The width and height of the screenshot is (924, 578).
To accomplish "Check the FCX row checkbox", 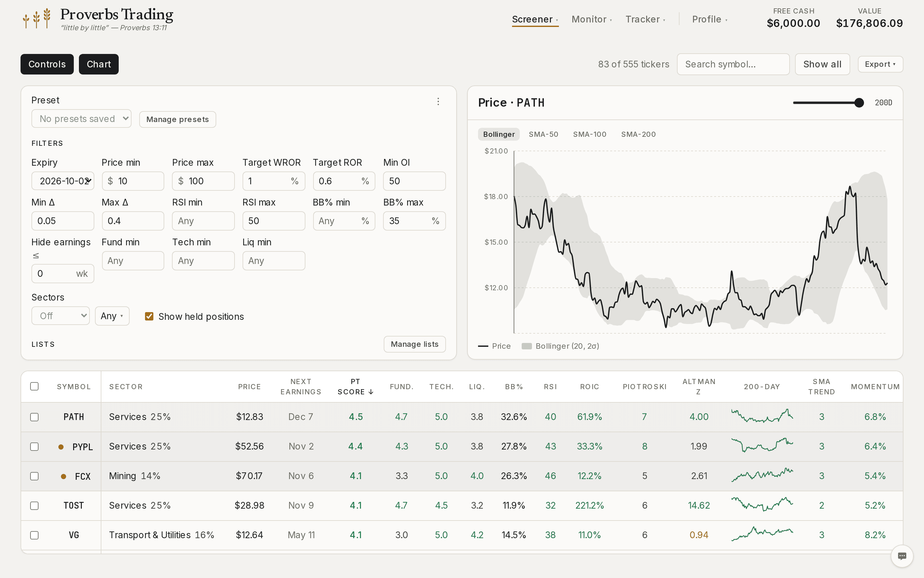I will coord(34,476).
